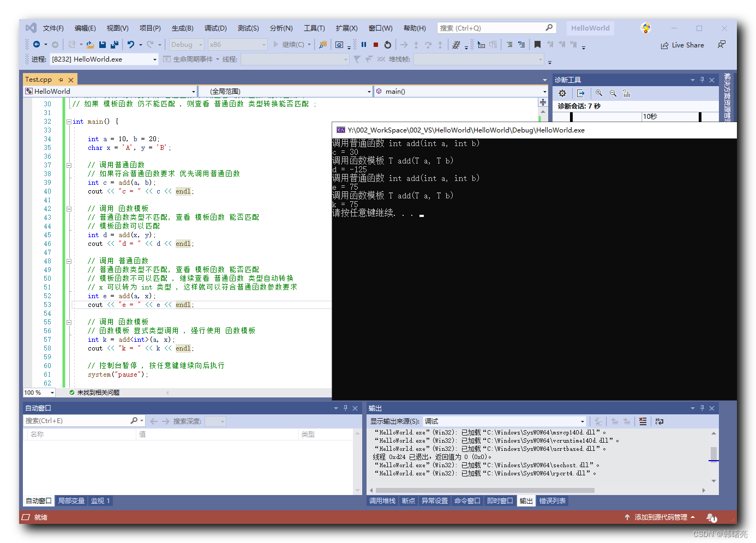Click the uncomment lines icon
The height and width of the screenshot is (543, 756).
pyautogui.click(x=521, y=45)
